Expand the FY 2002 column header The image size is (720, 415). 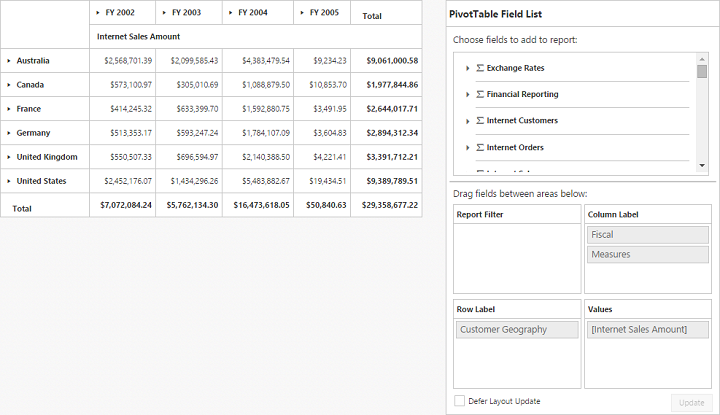pyautogui.click(x=97, y=13)
